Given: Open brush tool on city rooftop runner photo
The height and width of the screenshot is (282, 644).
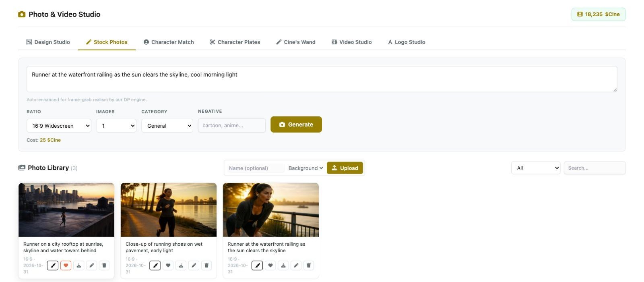Looking at the screenshot, I should coord(53,265).
